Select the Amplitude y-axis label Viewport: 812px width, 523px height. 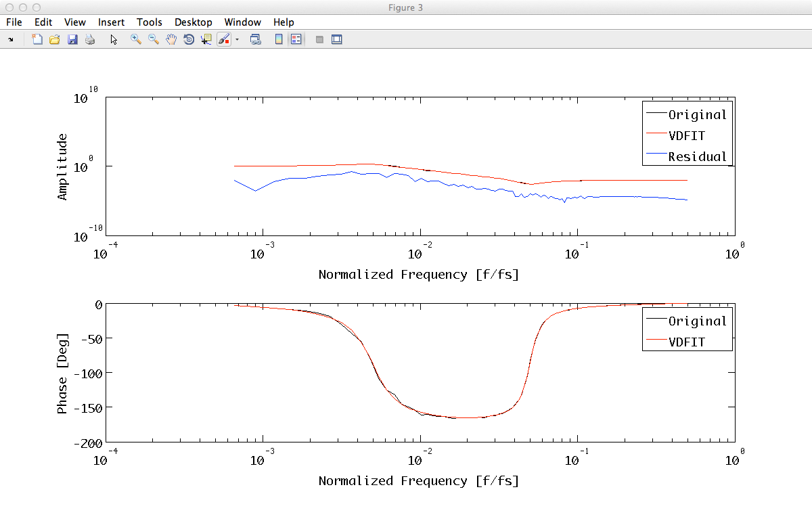pos(63,167)
